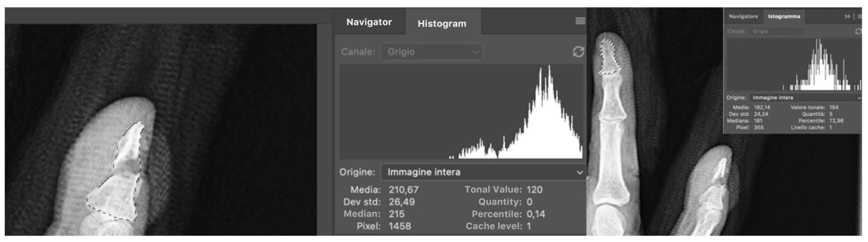Image resolution: width=868 pixels, height=242 pixels.
Task: Switch to the Navigatore tab
Action: coord(743,17)
